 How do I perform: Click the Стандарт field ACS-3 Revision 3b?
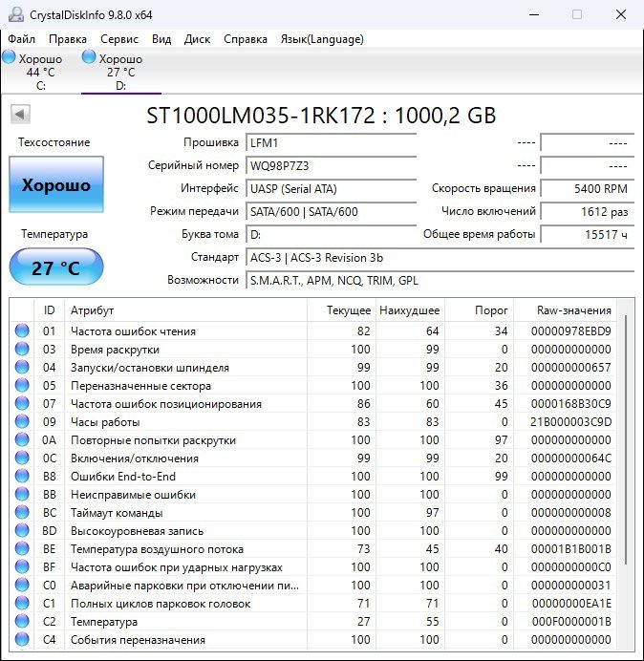click(x=440, y=257)
